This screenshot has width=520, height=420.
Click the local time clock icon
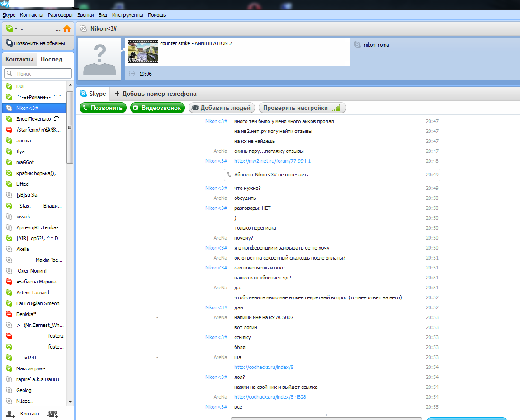point(132,74)
